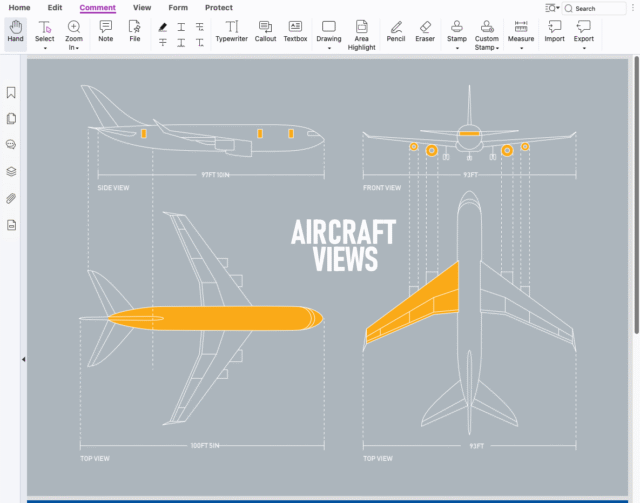Select the Callout tool
The image size is (640, 503).
click(x=265, y=32)
